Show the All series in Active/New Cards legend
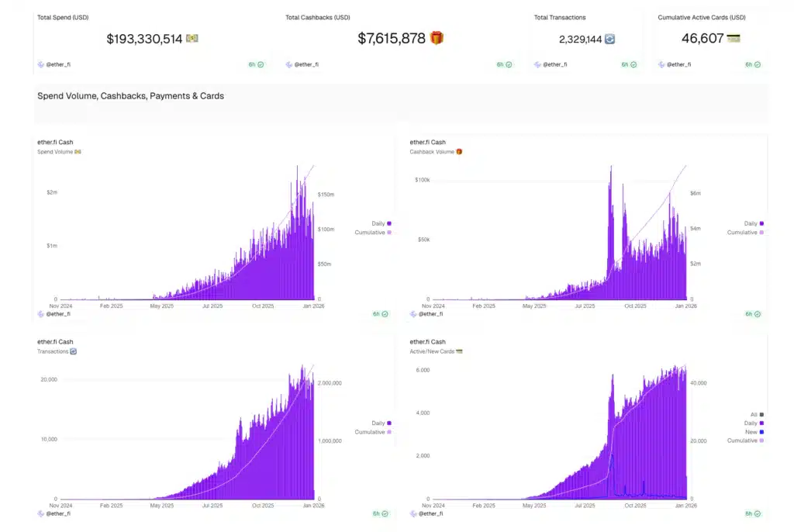The height and width of the screenshot is (532, 794). pos(755,414)
